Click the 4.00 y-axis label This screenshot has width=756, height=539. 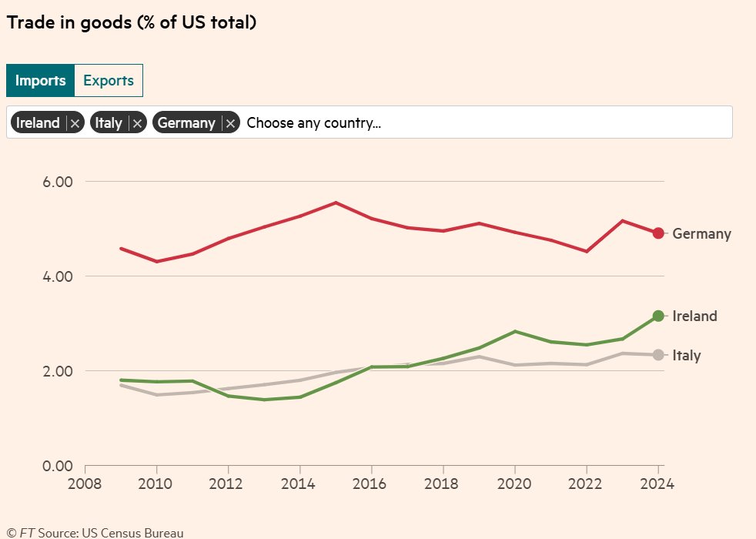click(x=58, y=276)
